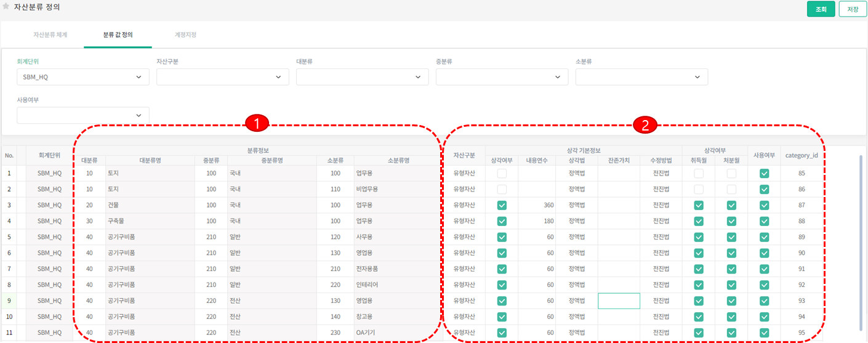The height and width of the screenshot is (343, 868).
Task: Expand the 대분류 filter dropdown
Action: (362, 77)
